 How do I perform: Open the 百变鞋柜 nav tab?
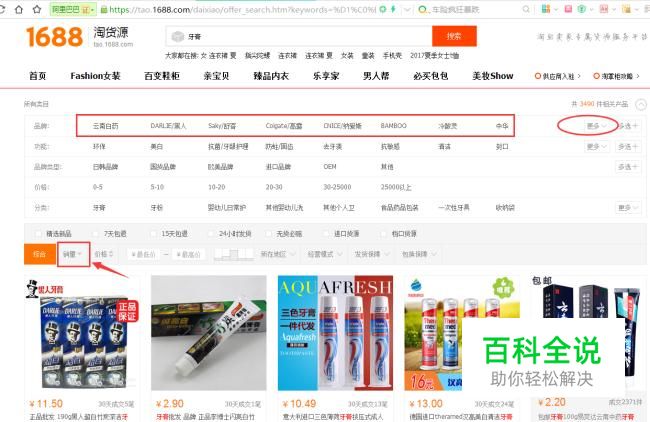(x=162, y=76)
